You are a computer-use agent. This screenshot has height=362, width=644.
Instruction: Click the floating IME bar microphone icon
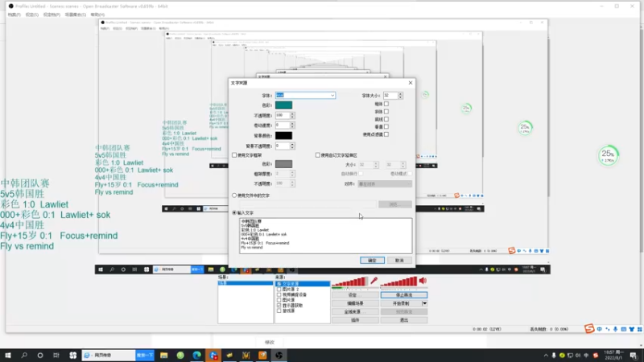(615, 329)
